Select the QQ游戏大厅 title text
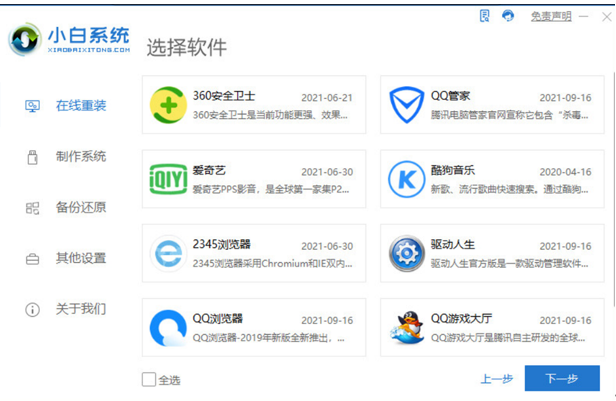Image resolution: width=616 pixels, height=401 pixels. (x=461, y=319)
